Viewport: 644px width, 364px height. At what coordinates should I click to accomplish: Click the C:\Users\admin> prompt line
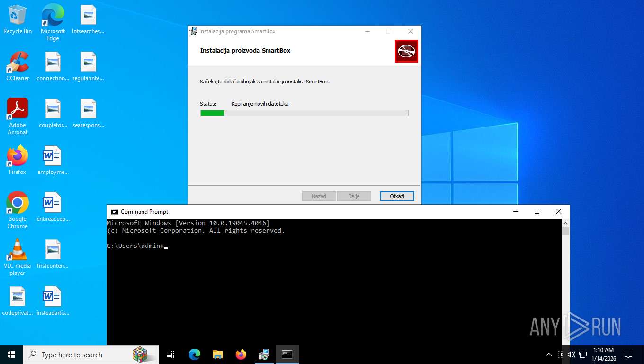click(135, 246)
